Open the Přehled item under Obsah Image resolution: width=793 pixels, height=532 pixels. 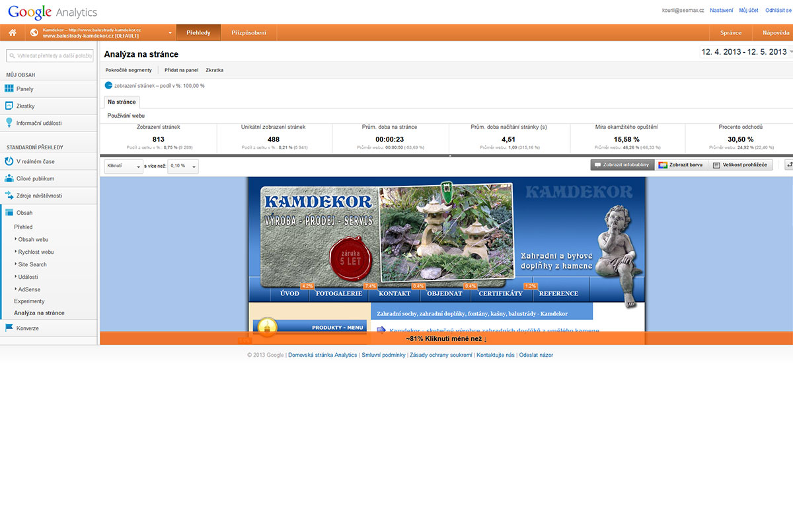coord(23,227)
